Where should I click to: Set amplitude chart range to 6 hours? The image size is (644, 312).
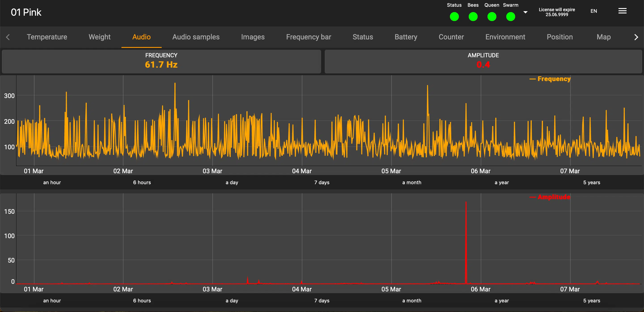(142, 301)
